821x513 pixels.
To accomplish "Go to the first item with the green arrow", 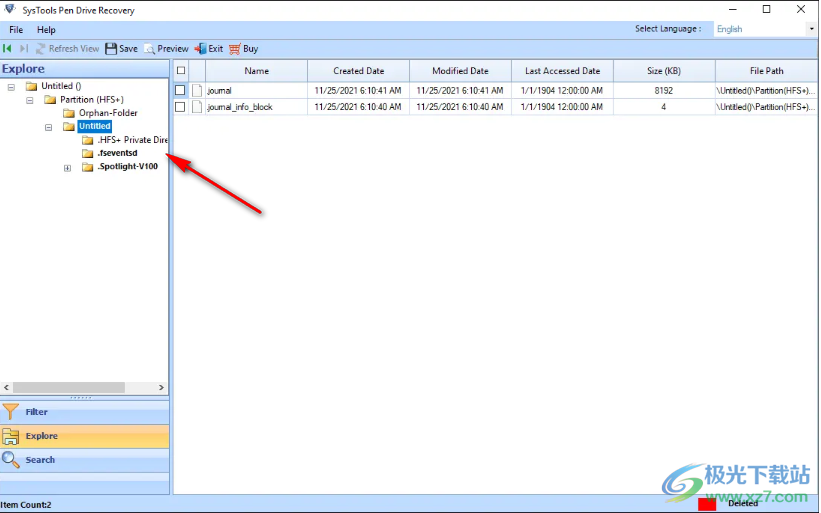I will click(x=7, y=49).
